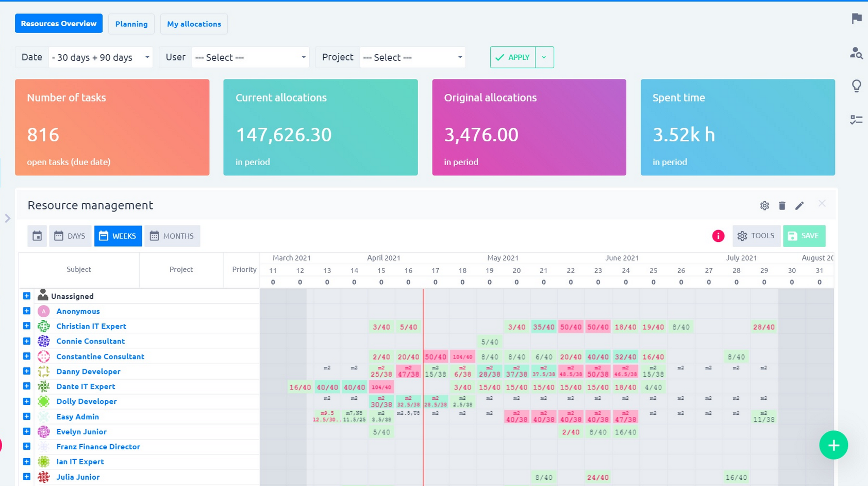Open the user search sidebar icon
The height and width of the screenshot is (488, 868).
tap(856, 53)
